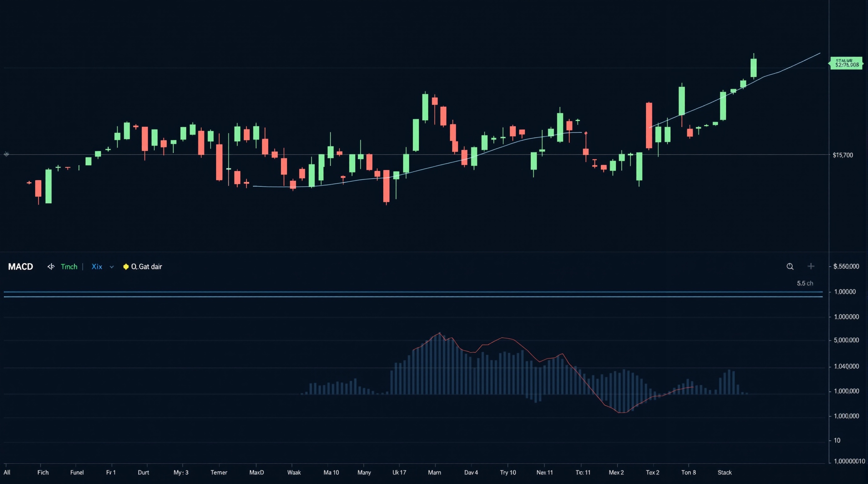The image size is (868, 484).
Task: Click the Tex 2 date axis label
Action: 652,472
